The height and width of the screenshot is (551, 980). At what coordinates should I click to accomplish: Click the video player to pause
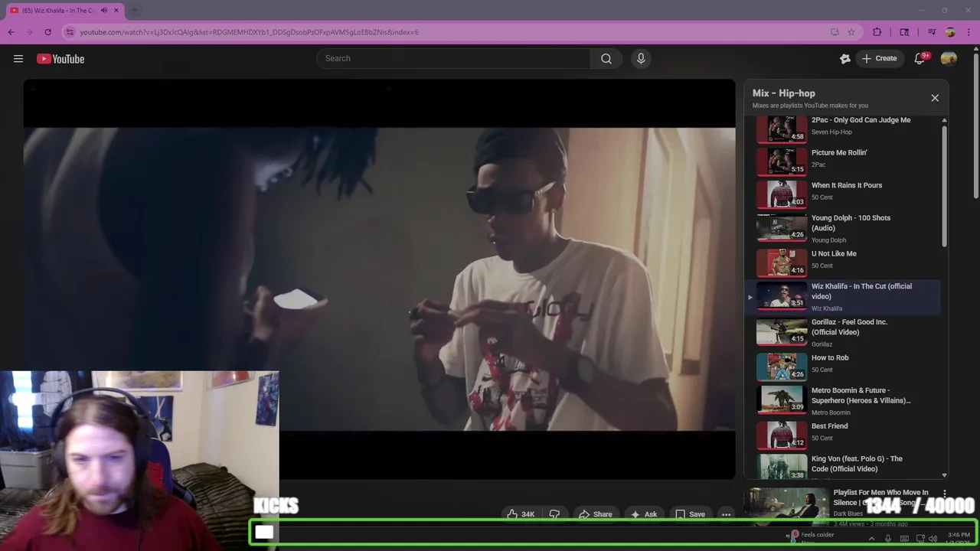(379, 279)
